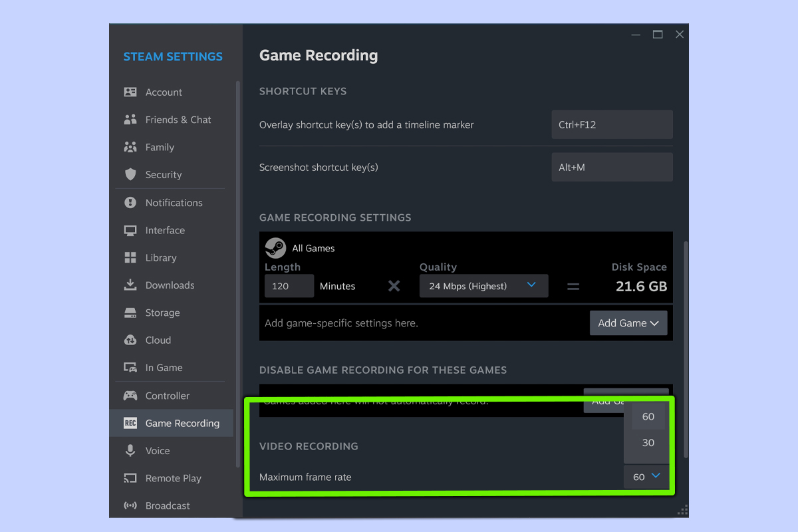798x532 pixels.
Task: Click the Broadcast antenna icon
Action: [x=130, y=505]
